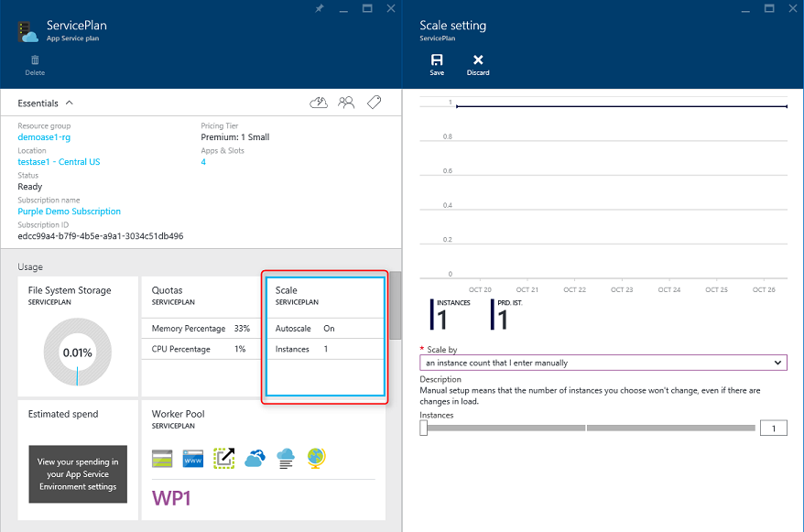
Task: Open the WWW web app icon under Worker Pool
Action: [193, 458]
